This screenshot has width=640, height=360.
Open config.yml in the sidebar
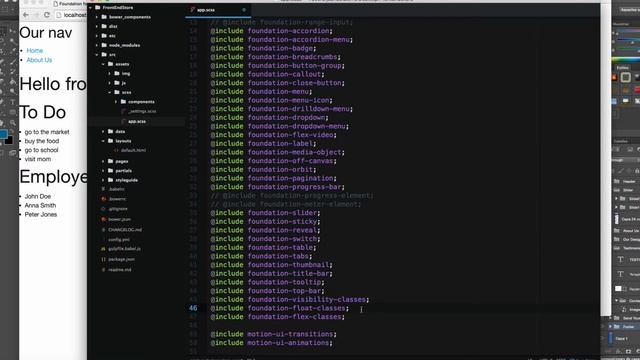[x=119, y=240]
